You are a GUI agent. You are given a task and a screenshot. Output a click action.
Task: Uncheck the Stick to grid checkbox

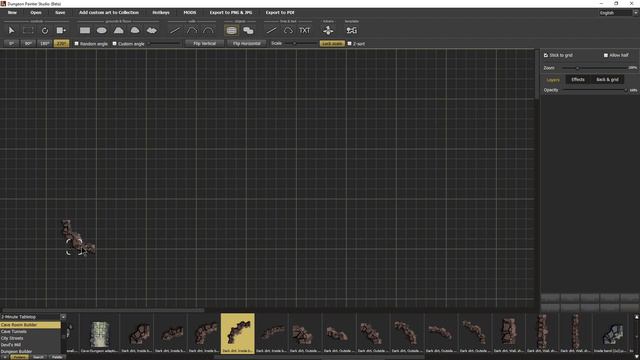[546, 55]
